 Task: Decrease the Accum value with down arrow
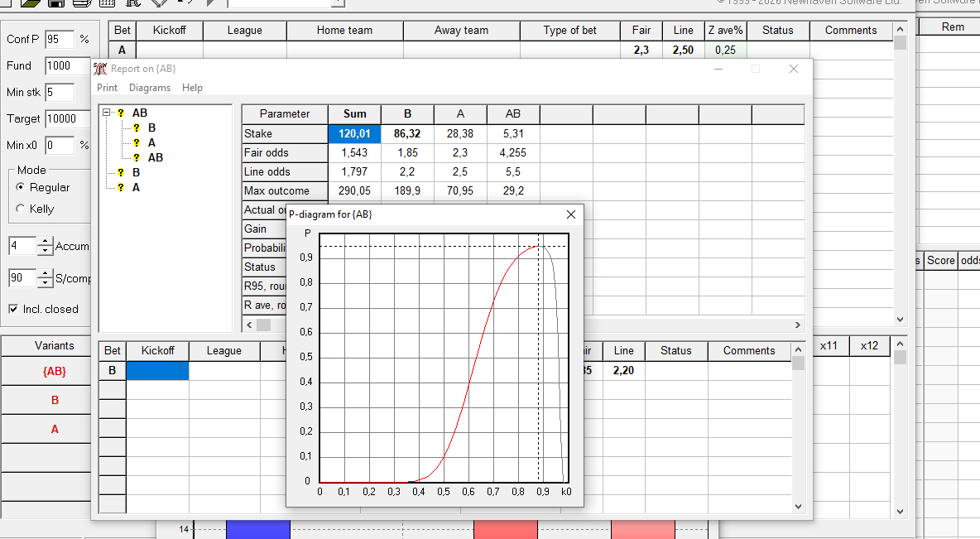point(45,250)
